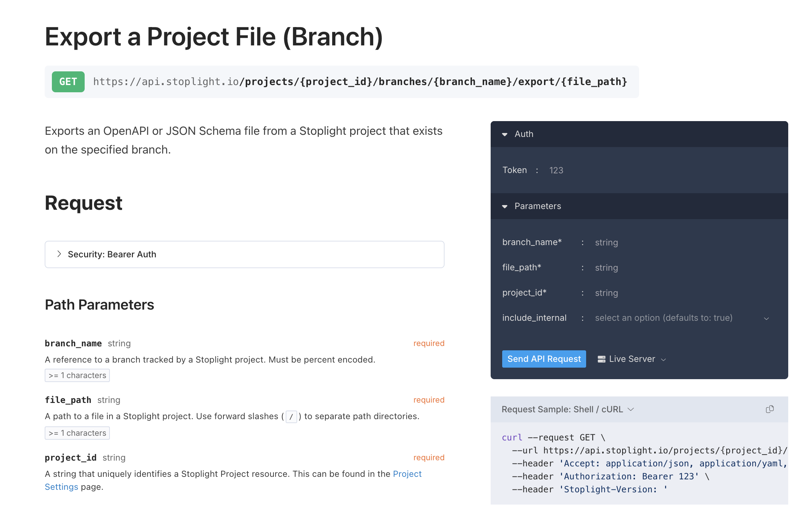This screenshot has height=519, width=812.
Task: Click the Export a Project File heading
Action: click(214, 37)
